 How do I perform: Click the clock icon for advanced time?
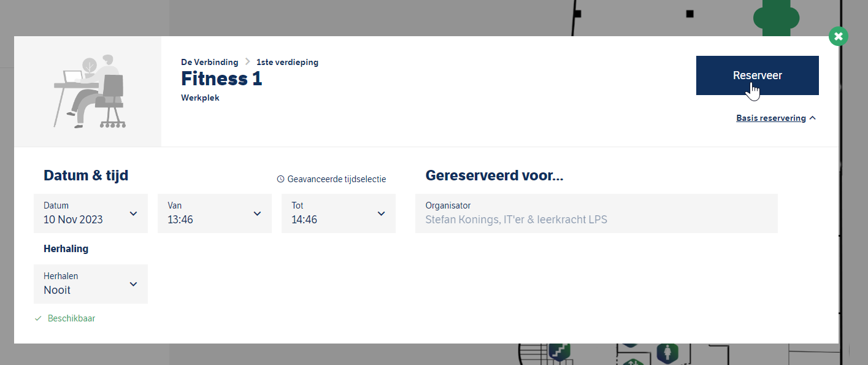coord(281,179)
